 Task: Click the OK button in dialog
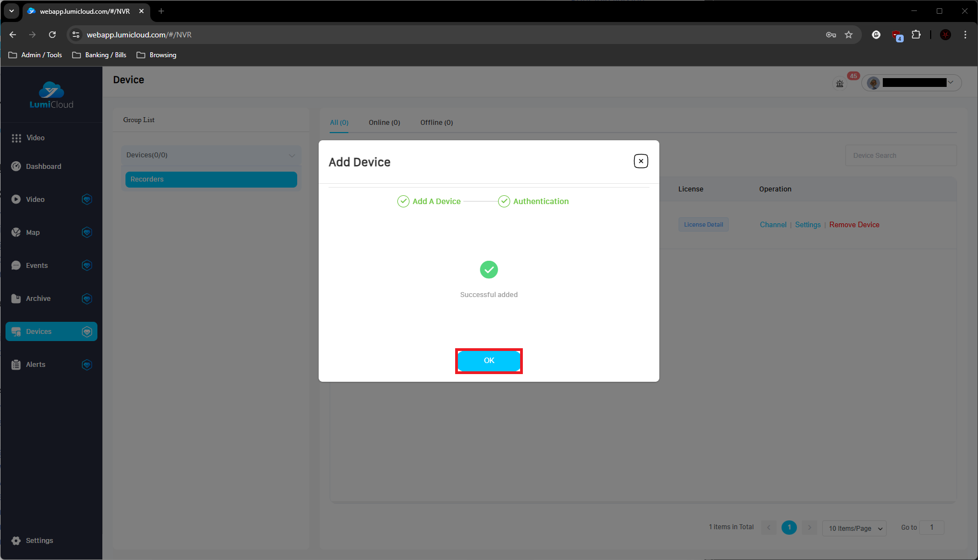tap(489, 361)
